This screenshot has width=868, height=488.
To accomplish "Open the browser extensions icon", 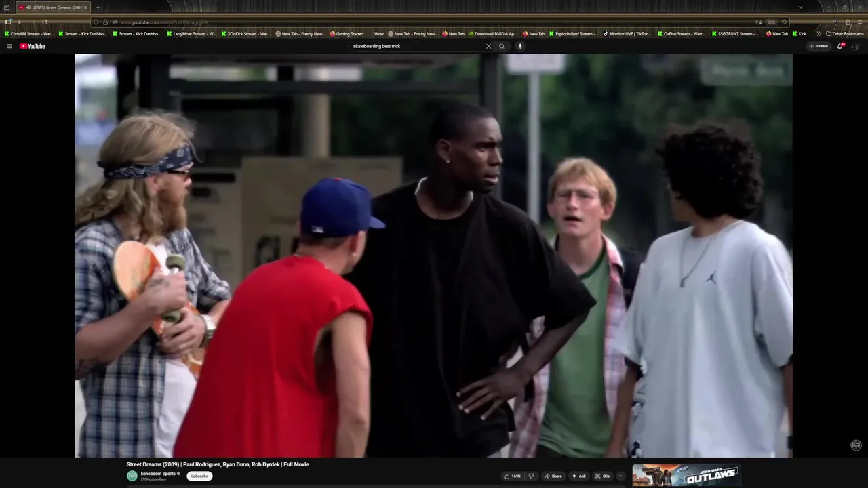I will (848, 22).
